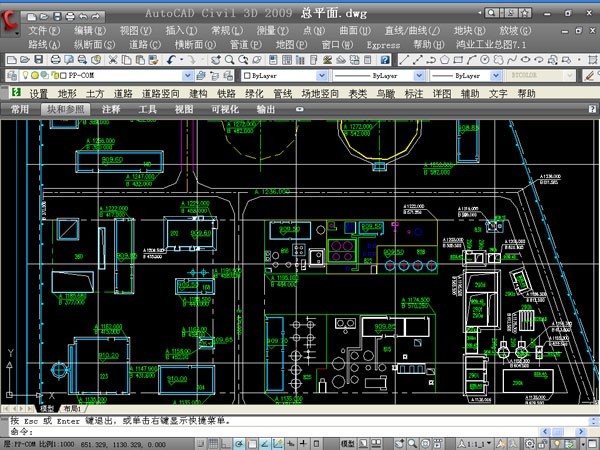Toggle toolbar/window lock in status bar
This screenshot has width=600, height=450.
[x=543, y=443]
